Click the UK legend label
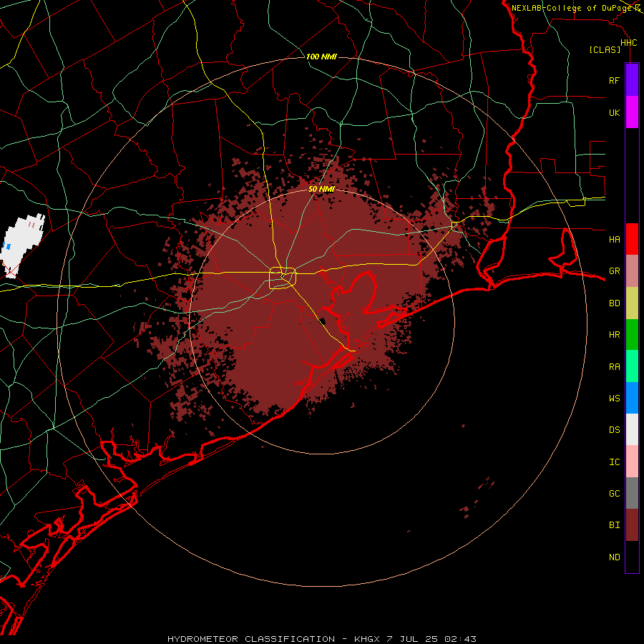 [x=614, y=112]
